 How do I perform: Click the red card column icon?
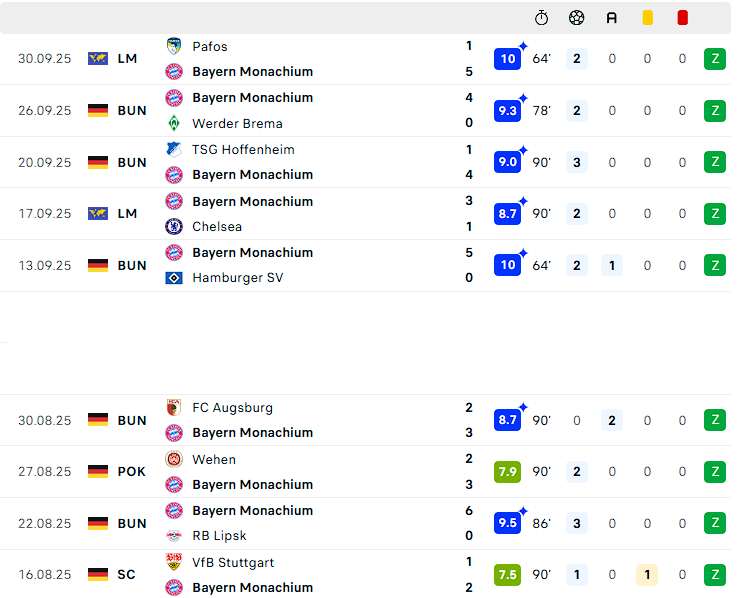[x=682, y=18]
